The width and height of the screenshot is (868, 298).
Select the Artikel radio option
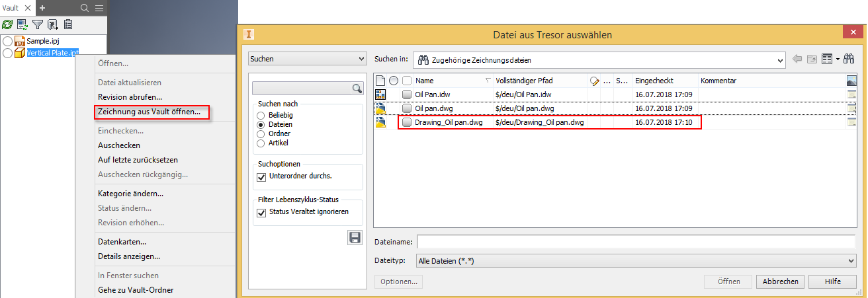coord(261,143)
